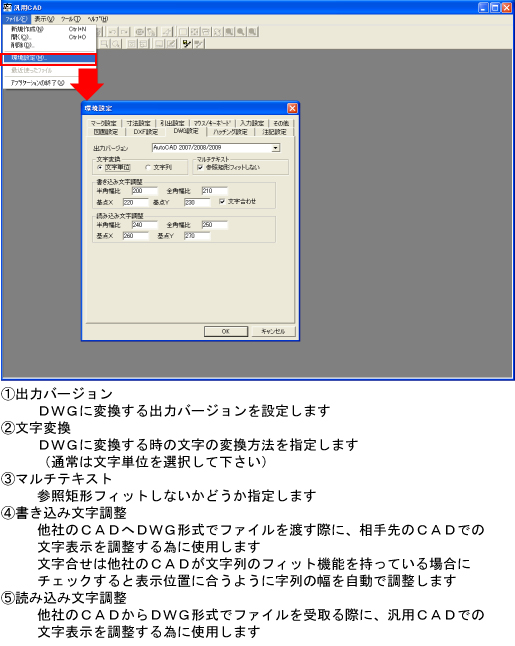Uncheck the 文字合わせ checkbox
Viewport: 515px width, 646px height.
222,201
